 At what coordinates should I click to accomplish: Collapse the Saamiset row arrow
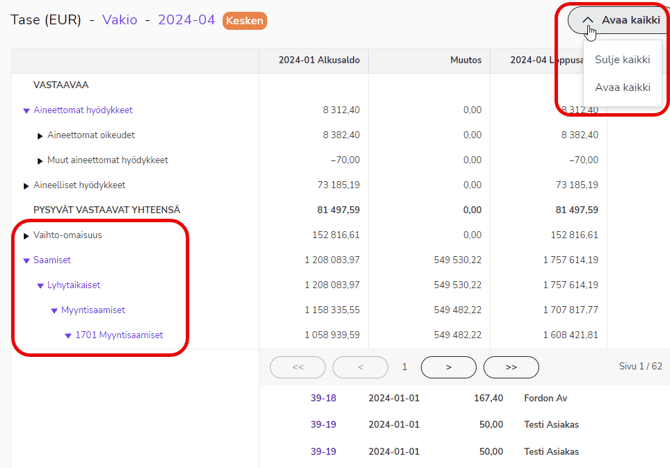pos(27,261)
